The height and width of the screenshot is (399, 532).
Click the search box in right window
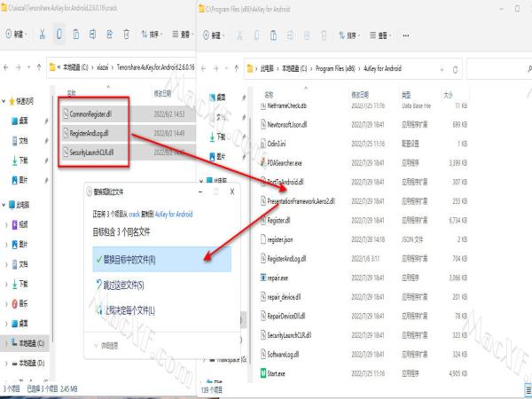point(499,69)
